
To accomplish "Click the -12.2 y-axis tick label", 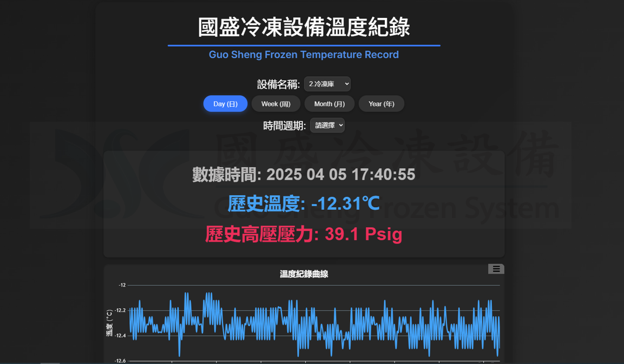I will point(120,310).
